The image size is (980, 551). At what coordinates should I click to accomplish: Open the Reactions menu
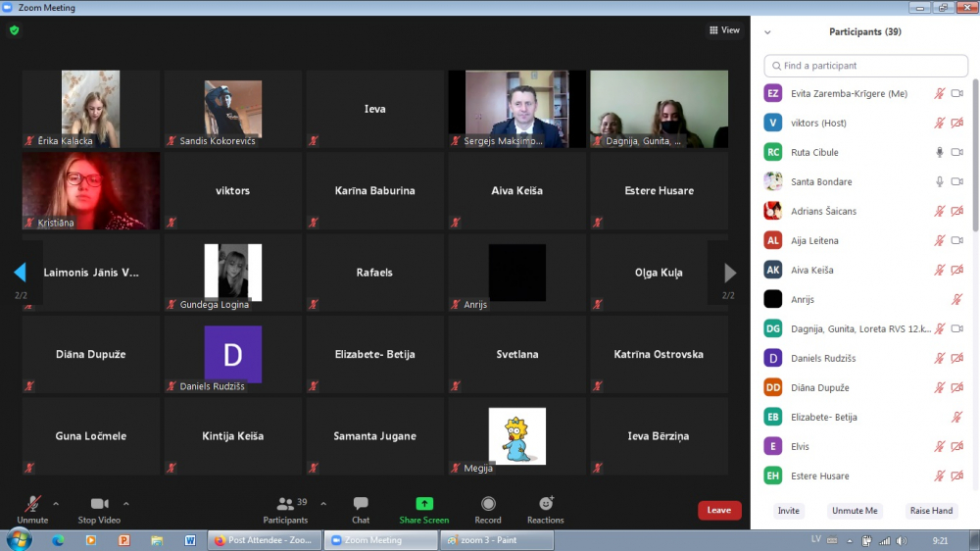(546, 504)
